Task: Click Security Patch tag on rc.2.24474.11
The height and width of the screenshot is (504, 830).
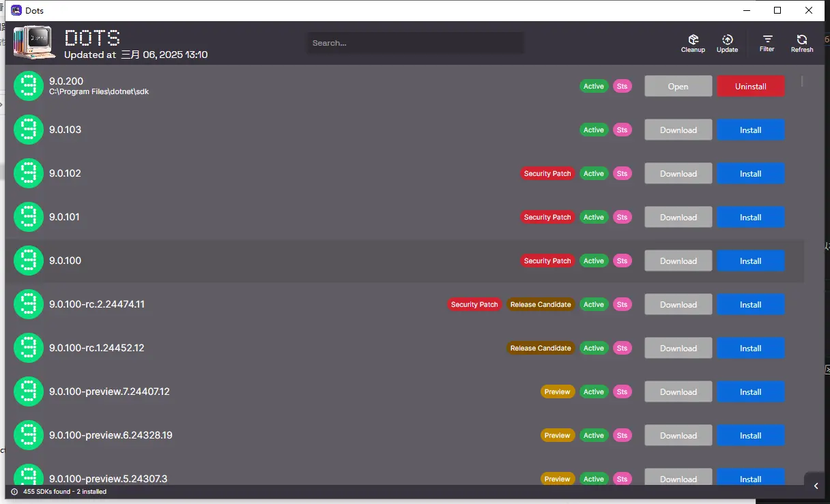Action: click(474, 305)
